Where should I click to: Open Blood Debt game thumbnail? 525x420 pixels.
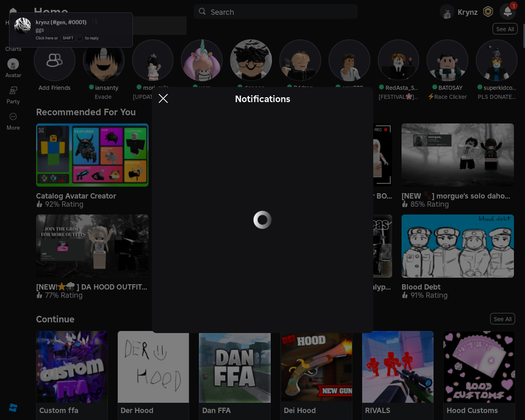[x=458, y=246]
